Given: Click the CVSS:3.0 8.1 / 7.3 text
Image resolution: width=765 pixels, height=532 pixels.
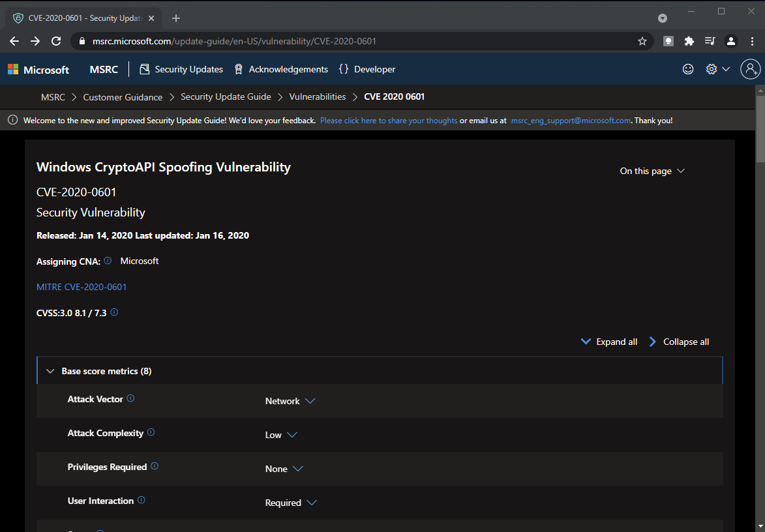Looking at the screenshot, I should 71,313.
